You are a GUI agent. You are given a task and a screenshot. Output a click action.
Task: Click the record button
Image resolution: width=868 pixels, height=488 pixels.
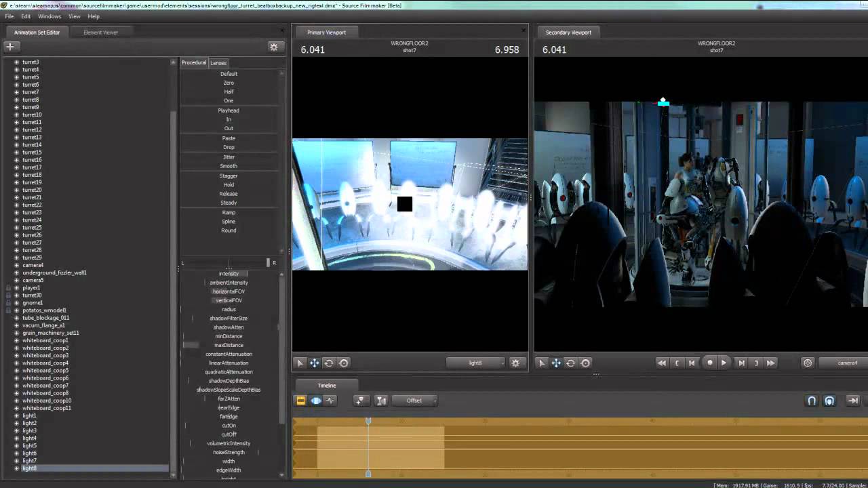(710, 363)
